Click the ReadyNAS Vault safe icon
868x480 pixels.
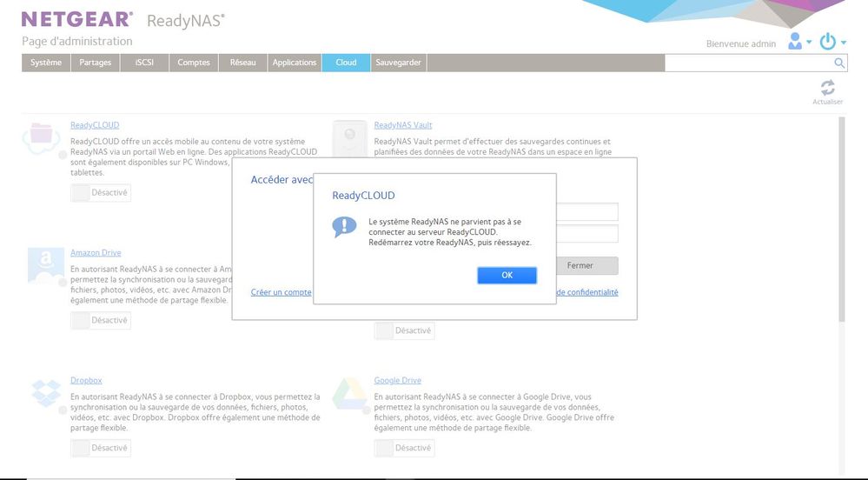pos(350,138)
